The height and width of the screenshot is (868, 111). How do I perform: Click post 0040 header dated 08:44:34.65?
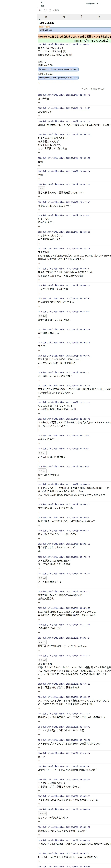click(x=64, y=697)
